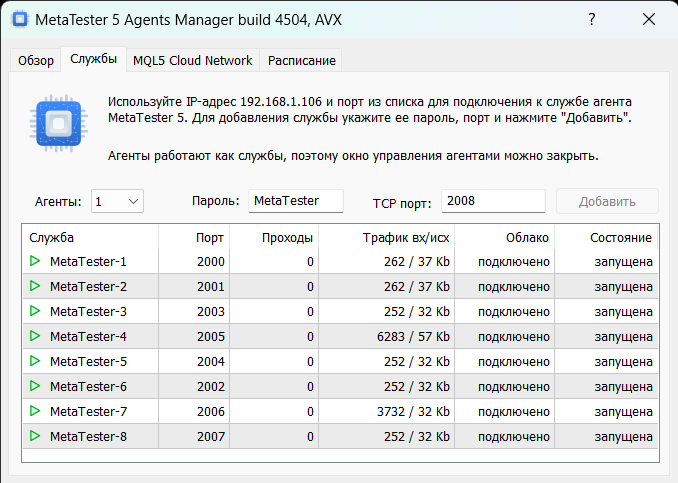Viewport: 678px width, 483px height.
Task: Click the green play icon for MetaTester-5
Action: point(35,361)
